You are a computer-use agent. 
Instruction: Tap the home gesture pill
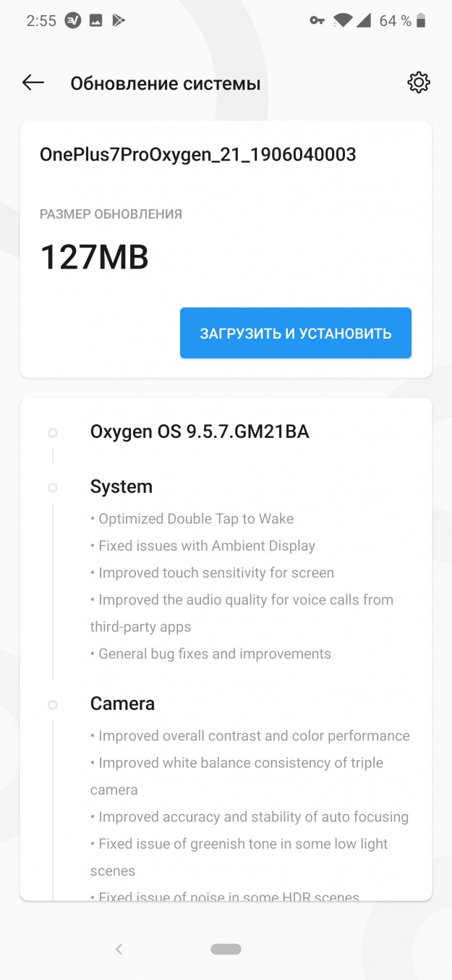[226, 949]
